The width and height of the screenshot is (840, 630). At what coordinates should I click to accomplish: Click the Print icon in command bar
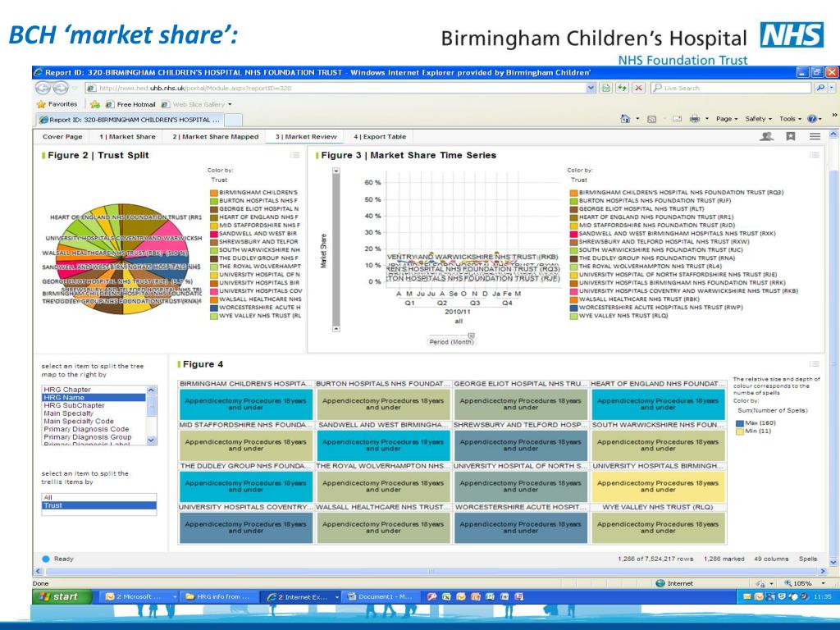(695, 119)
